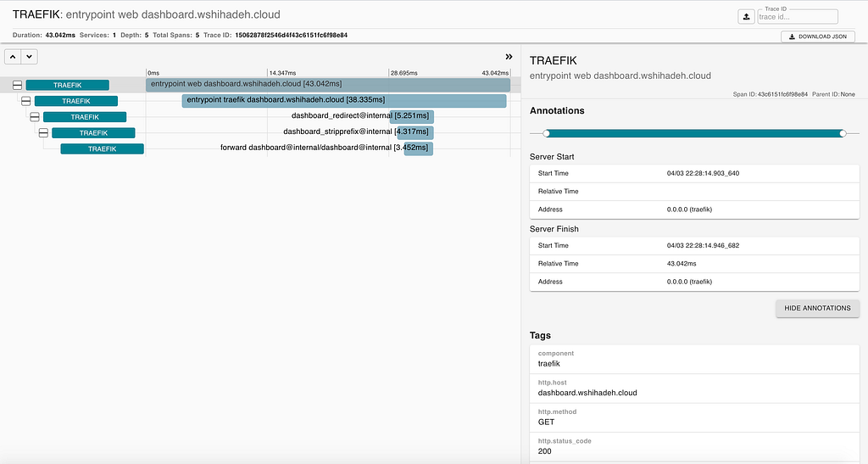Collapse the dashboard_redirect span row
This screenshot has width=868, height=464.
35,117
